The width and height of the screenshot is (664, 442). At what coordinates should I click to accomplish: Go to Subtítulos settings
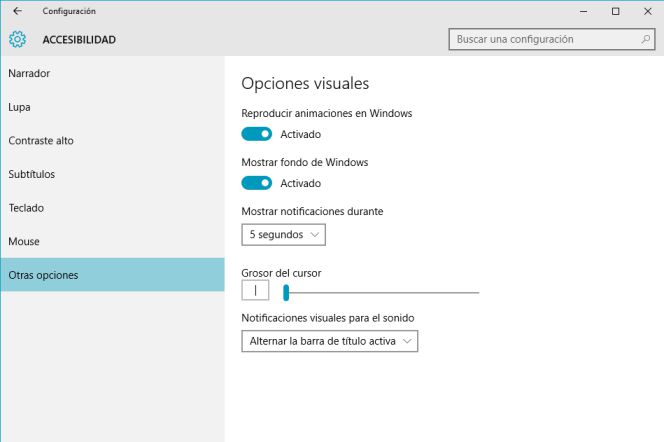[112, 174]
